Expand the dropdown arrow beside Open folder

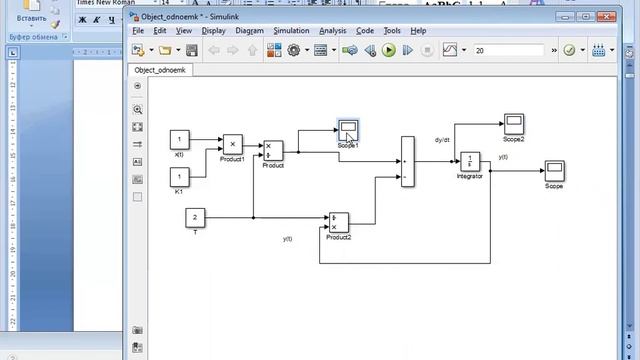point(178,50)
